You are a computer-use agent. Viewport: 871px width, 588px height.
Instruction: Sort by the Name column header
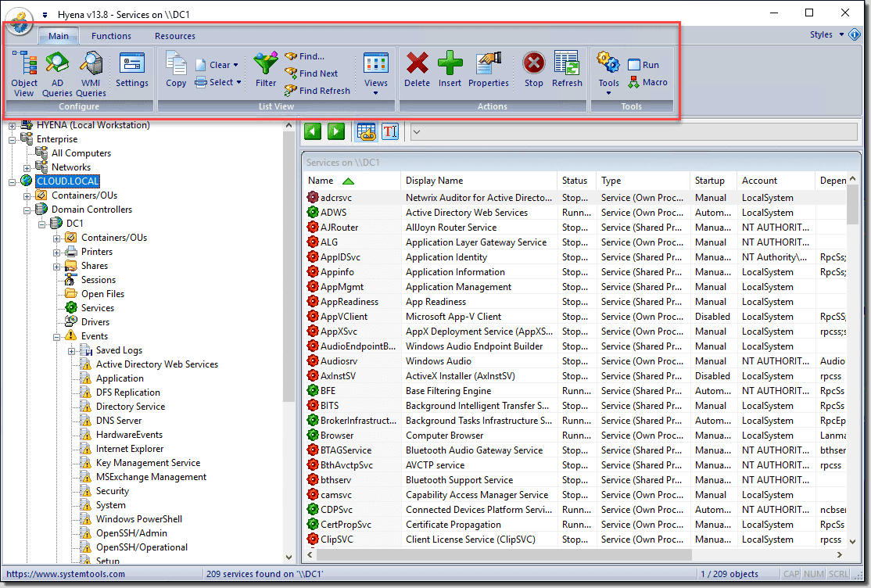[x=352, y=181]
